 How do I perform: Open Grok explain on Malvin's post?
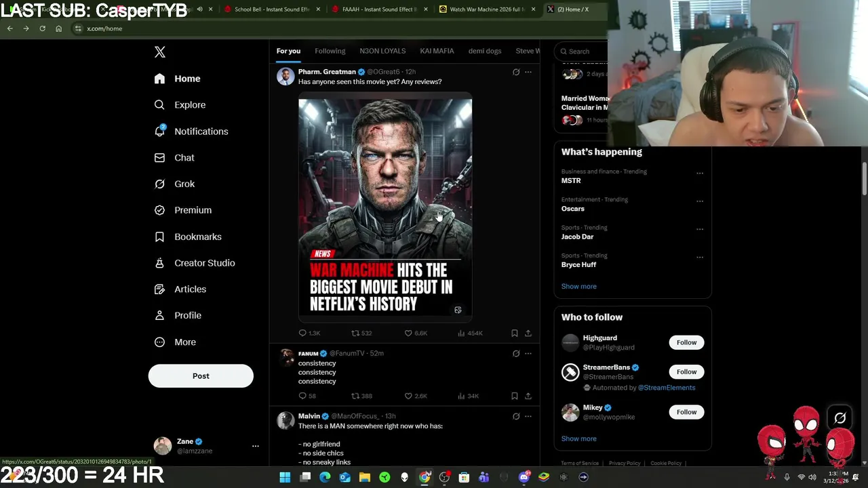click(x=516, y=416)
